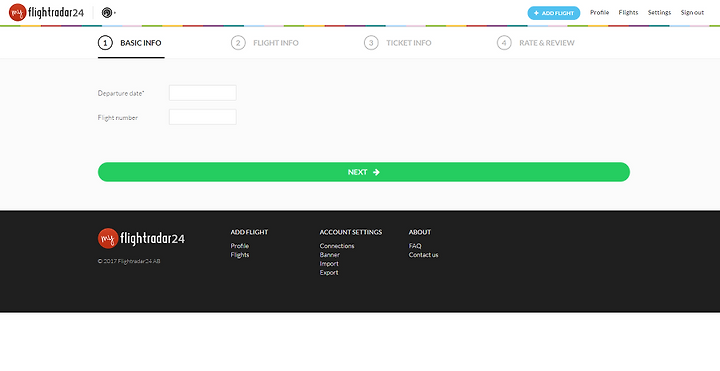Screen dimensions: 720x371
Task: Open the FAQ footer link
Action: click(x=415, y=246)
